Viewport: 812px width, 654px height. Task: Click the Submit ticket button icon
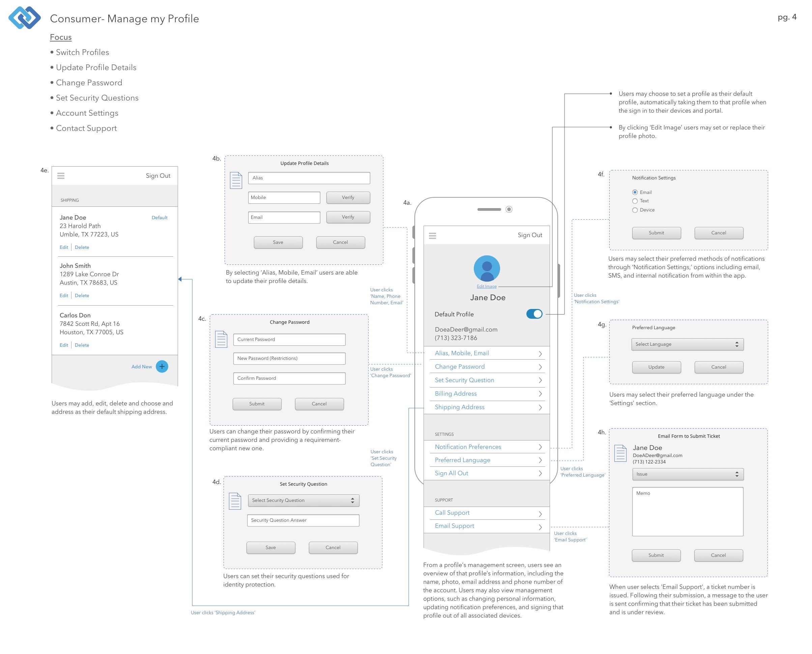click(657, 554)
